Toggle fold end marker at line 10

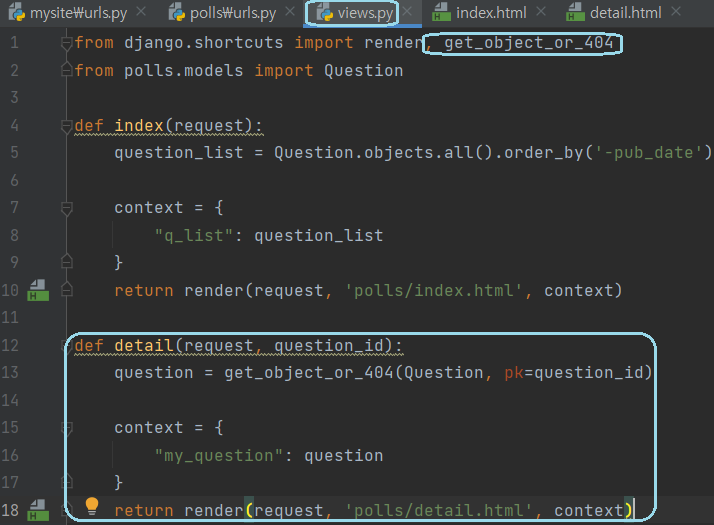click(x=66, y=290)
